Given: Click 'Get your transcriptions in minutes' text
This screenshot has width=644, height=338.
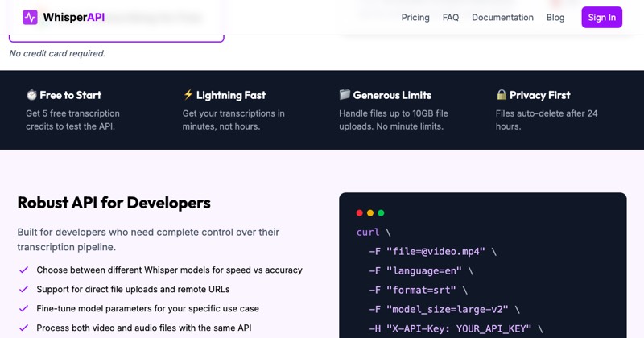Looking at the screenshot, I should (233, 120).
